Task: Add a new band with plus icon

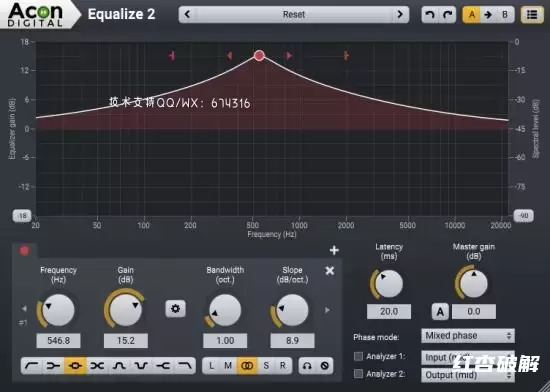Action: coord(334,250)
